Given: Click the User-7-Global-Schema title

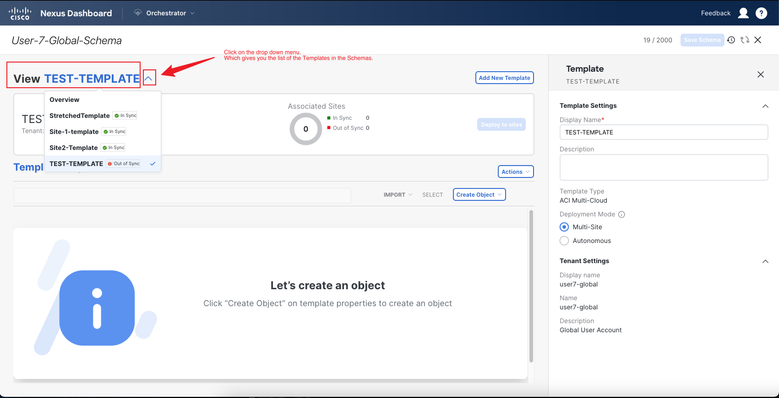Looking at the screenshot, I should [x=66, y=40].
